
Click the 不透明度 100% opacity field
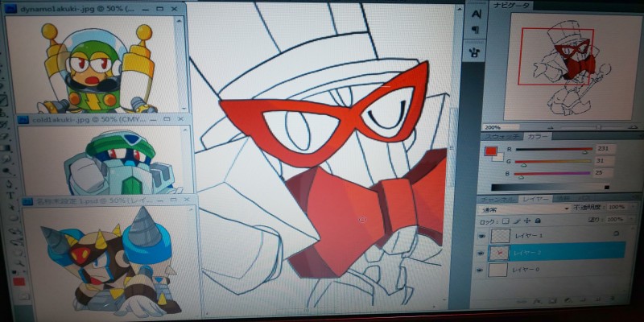click(x=617, y=208)
